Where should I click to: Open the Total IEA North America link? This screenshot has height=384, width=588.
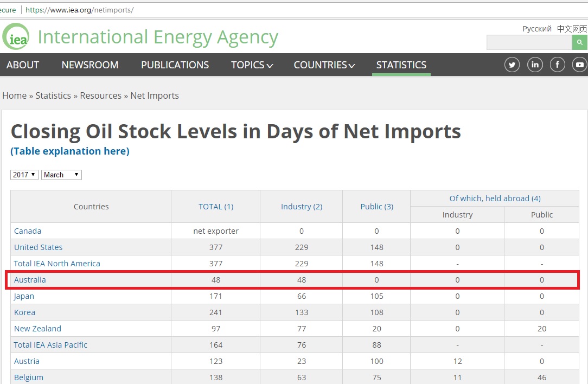coord(57,264)
